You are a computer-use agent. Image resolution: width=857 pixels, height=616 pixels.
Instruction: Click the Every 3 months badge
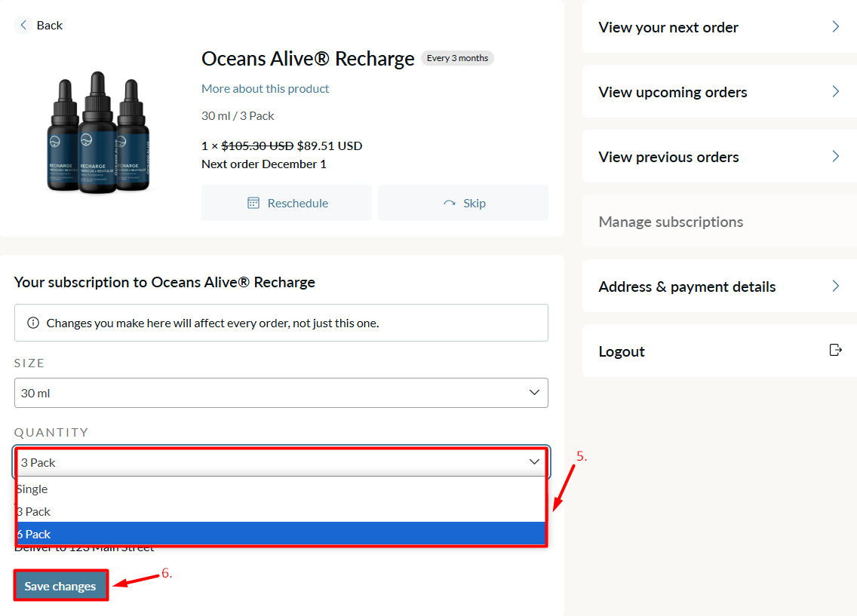457,58
